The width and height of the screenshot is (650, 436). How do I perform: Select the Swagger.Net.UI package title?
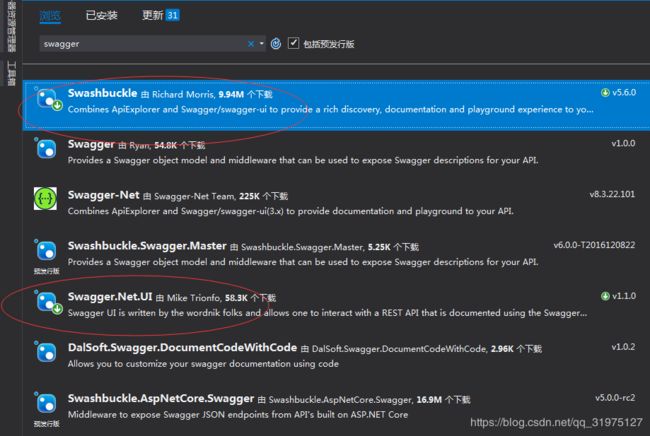coord(110,297)
